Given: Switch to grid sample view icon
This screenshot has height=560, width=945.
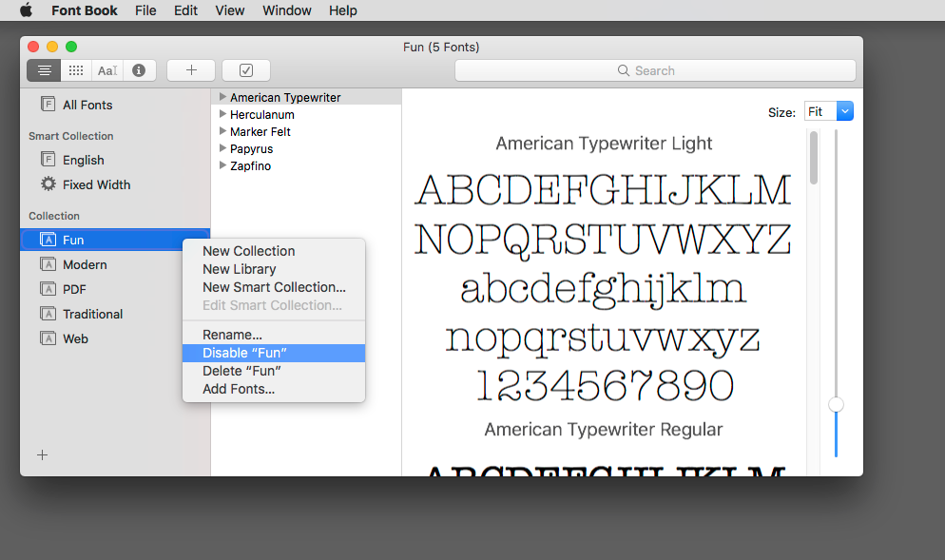Looking at the screenshot, I should click(x=76, y=70).
